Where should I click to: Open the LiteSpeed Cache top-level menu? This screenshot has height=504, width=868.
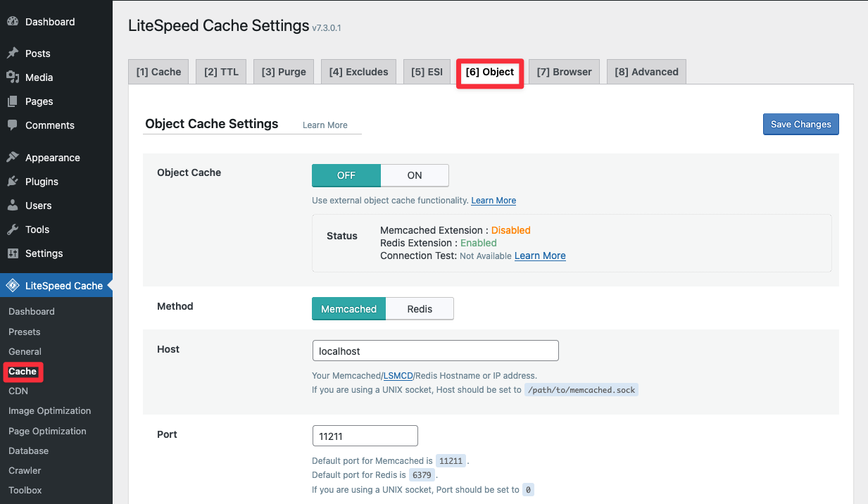pos(56,286)
